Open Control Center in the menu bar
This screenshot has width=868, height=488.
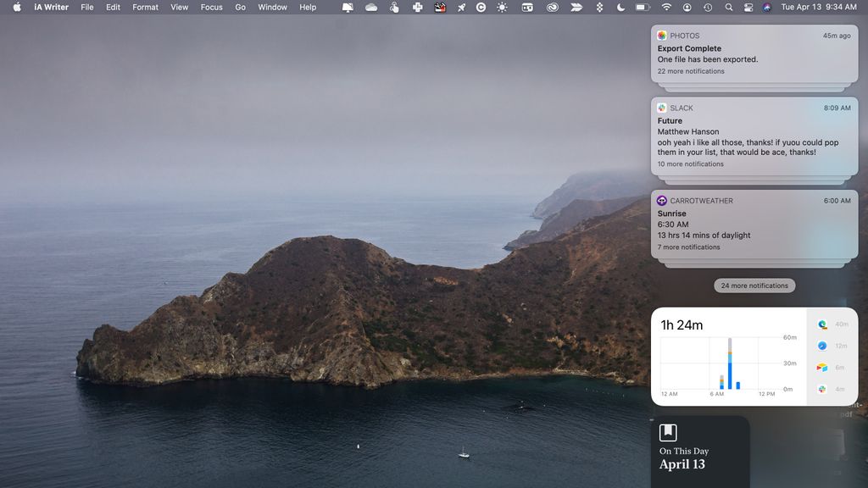(748, 7)
